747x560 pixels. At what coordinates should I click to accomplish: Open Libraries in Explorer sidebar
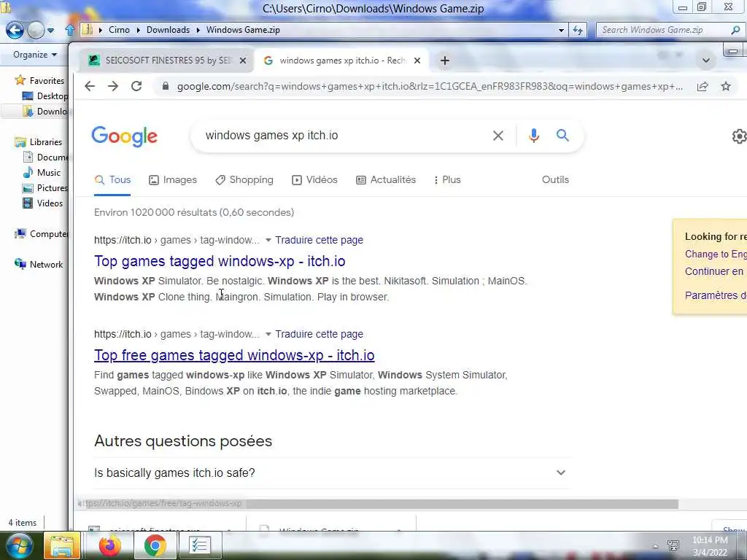pos(39,142)
